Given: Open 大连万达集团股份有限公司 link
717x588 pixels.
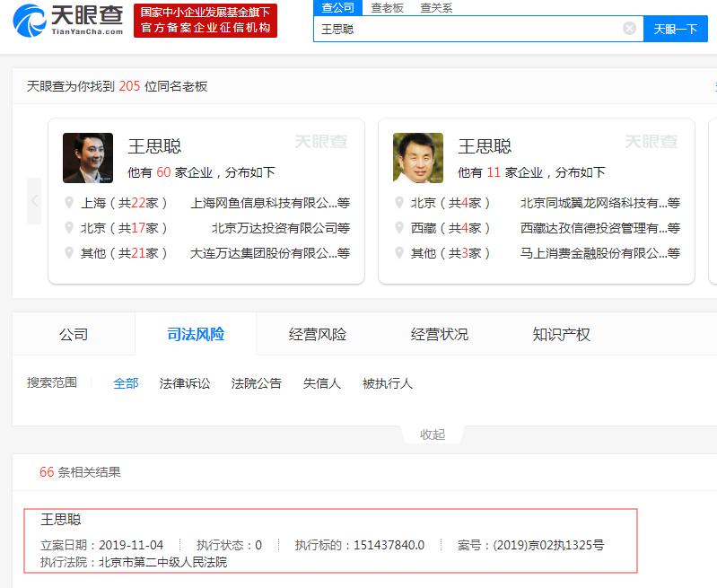Looking at the screenshot, I should point(270,253).
